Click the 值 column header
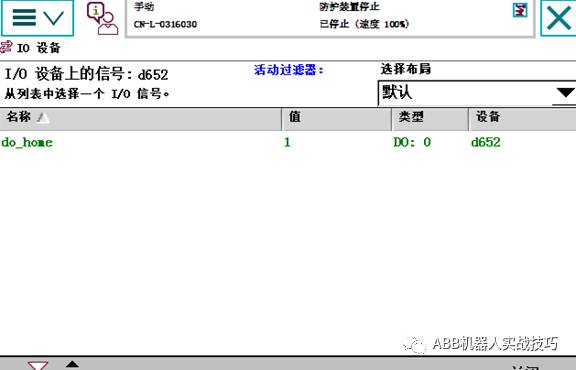576x370 pixels. [x=337, y=118]
